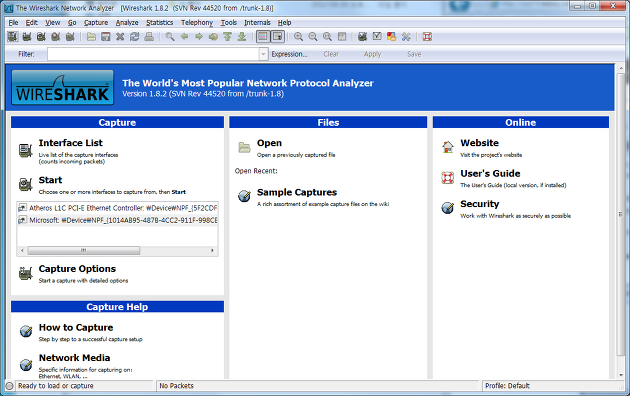
Task: Click Open to load a captured file
Action: pyautogui.click(x=269, y=143)
